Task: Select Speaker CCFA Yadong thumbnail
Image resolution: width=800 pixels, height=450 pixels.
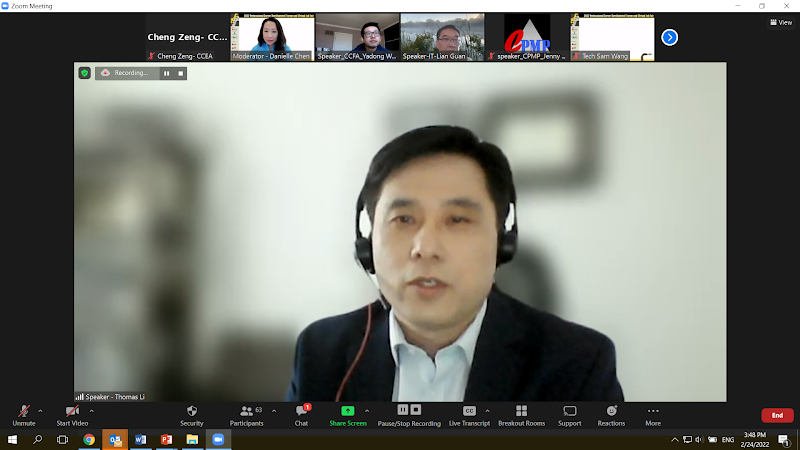Action: click(357, 37)
